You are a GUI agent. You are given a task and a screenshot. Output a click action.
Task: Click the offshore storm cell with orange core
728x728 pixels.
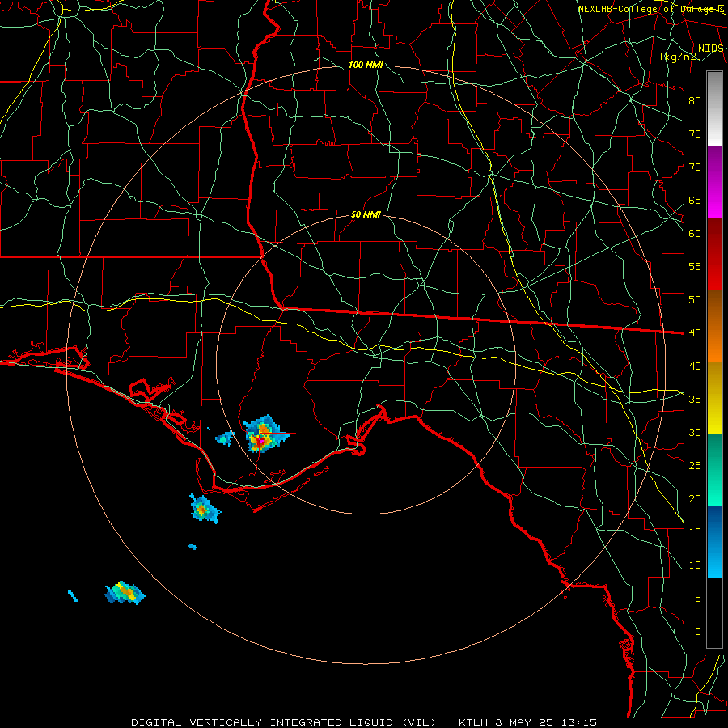[205, 509]
